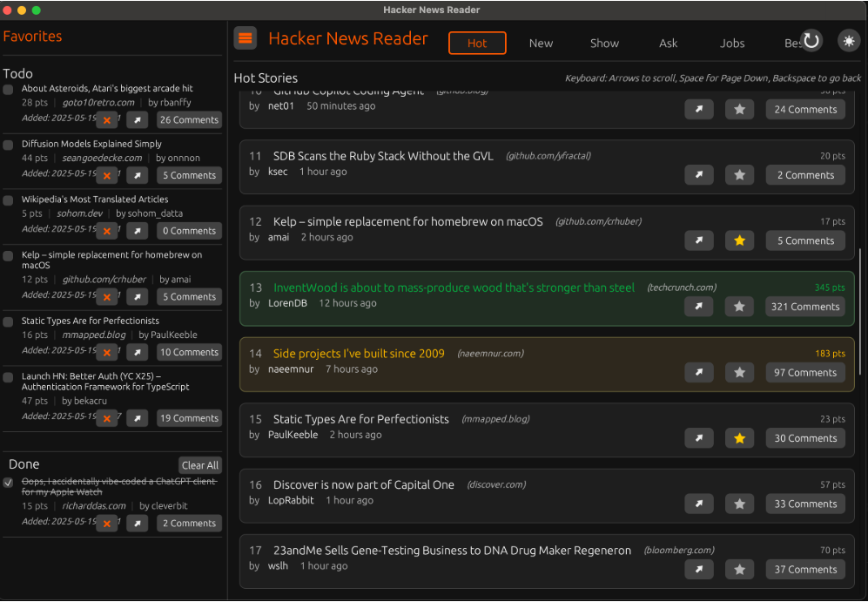Toggle the hamburger sidebar menu icon
The width and height of the screenshot is (868, 602).
(246, 38)
